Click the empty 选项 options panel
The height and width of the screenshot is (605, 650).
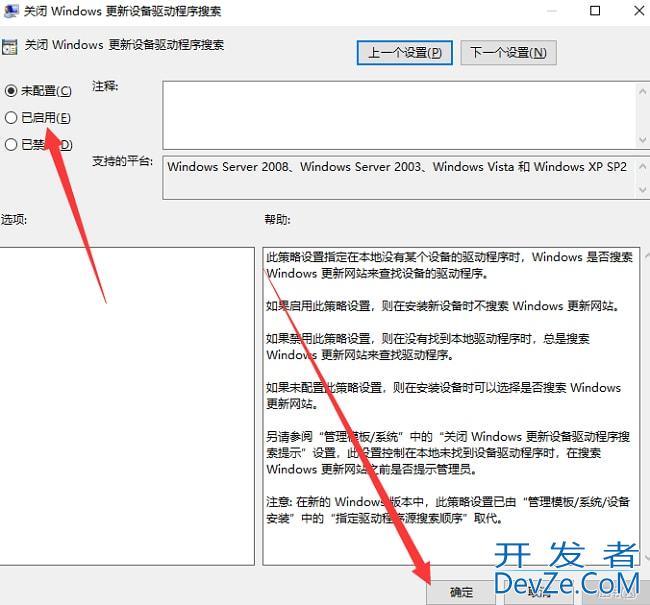pos(127,406)
